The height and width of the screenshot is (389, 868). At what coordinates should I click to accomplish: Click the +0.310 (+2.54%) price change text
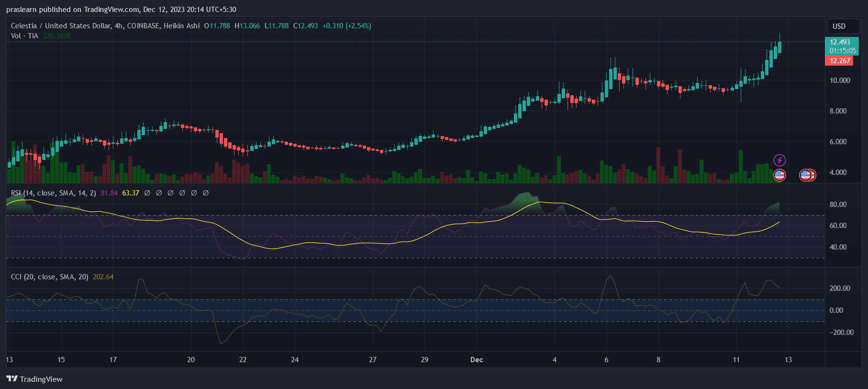point(347,26)
